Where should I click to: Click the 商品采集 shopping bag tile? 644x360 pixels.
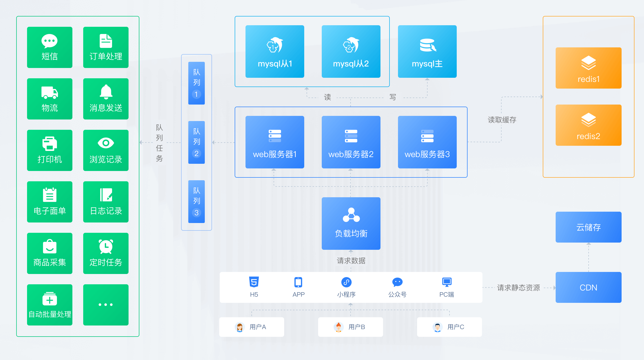coord(49,253)
